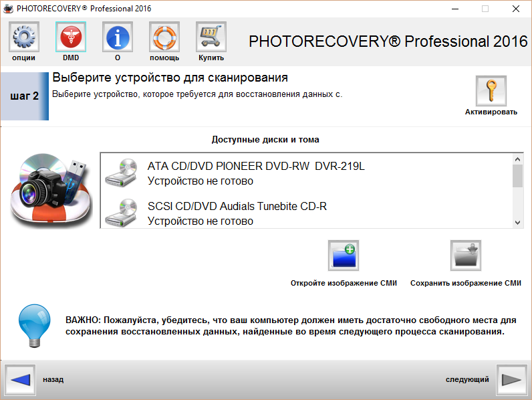Select the SCSI Audials Tunebite drive icon
The height and width of the screenshot is (400, 532).
click(x=122, y=213)
